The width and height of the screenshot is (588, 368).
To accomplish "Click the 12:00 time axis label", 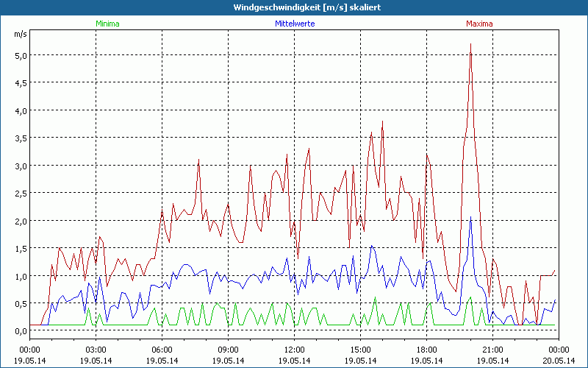I will coord(294,350).
